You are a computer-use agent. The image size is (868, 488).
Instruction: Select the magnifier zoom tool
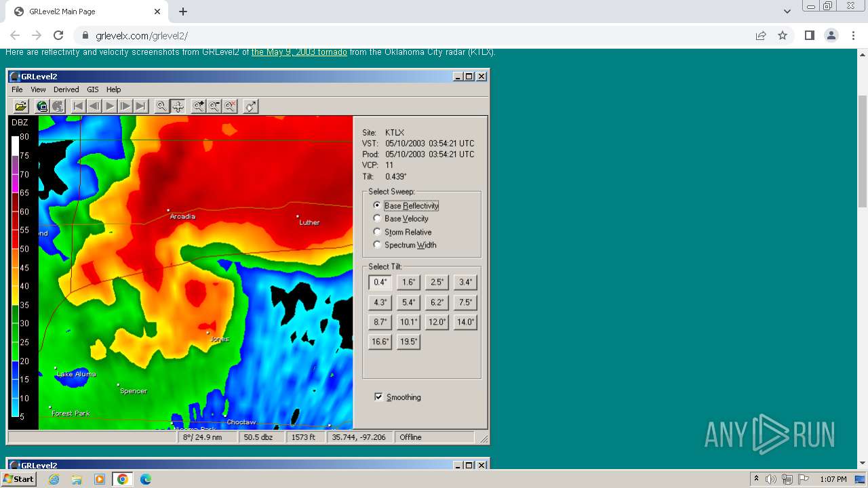162,106
